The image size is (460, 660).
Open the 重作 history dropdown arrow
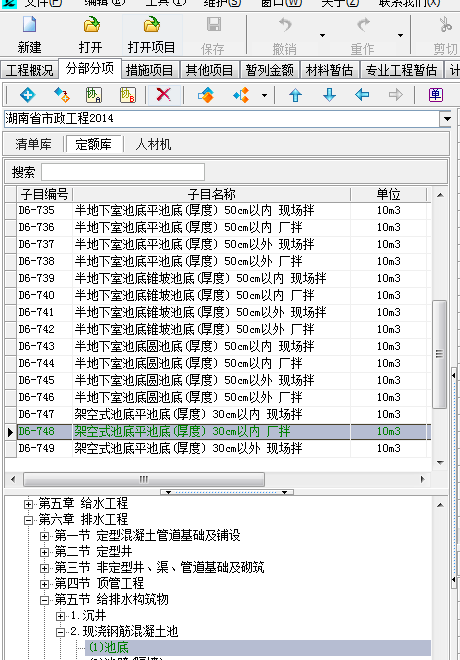[x=401, y=35]
